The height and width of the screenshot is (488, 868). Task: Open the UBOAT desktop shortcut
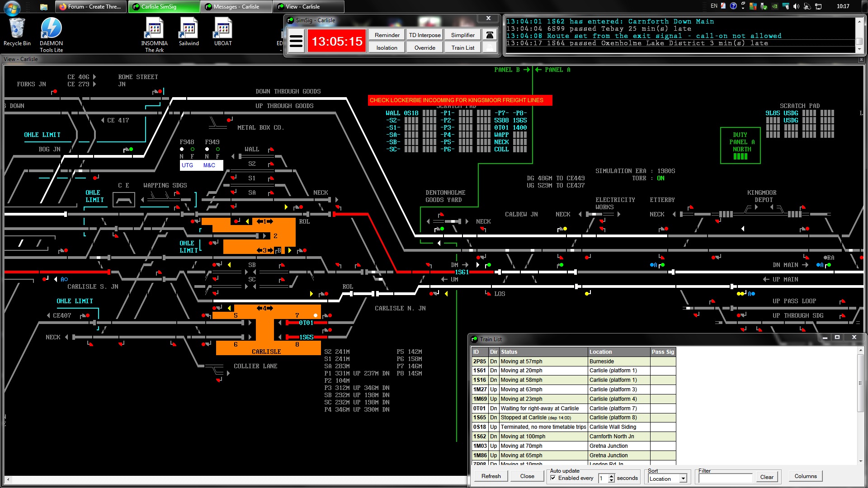pos(223,32)
